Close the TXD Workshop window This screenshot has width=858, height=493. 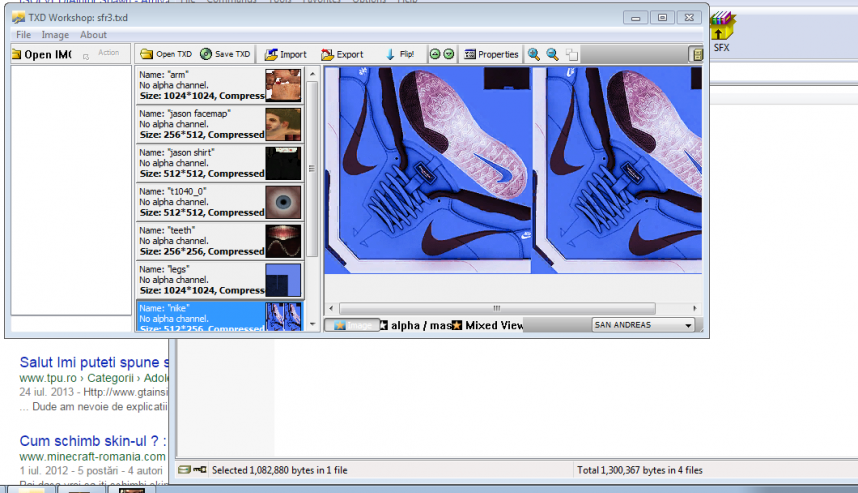[x=689, y=18]
